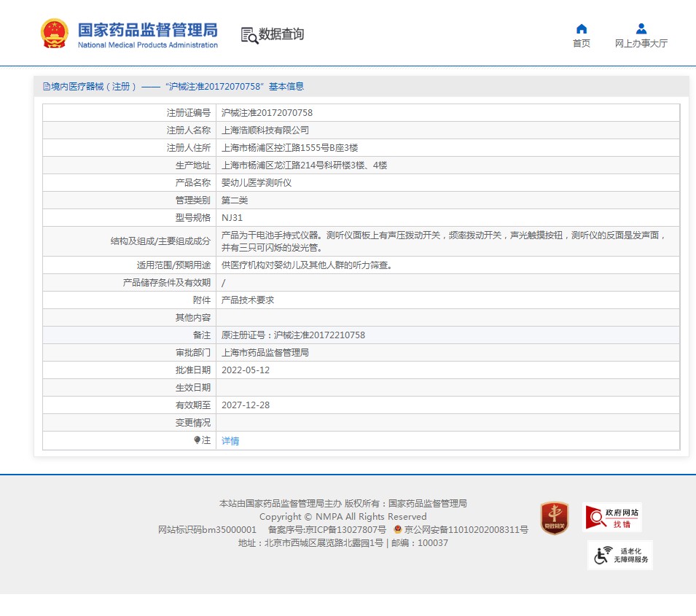Open 适老化无障碍服务 accessibility icon
This screenshot has height=616, width=696.
[620, 555]
